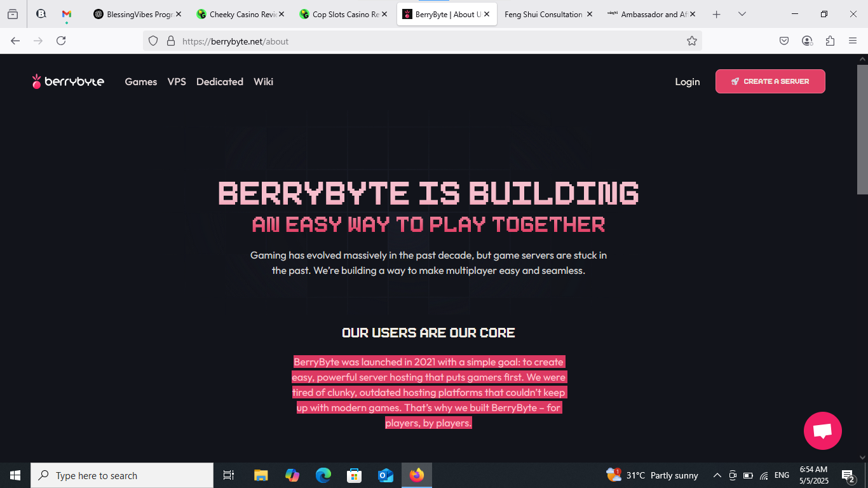
Task: Click the Firefox taskbar icon
Action: [x=417, y=475]
